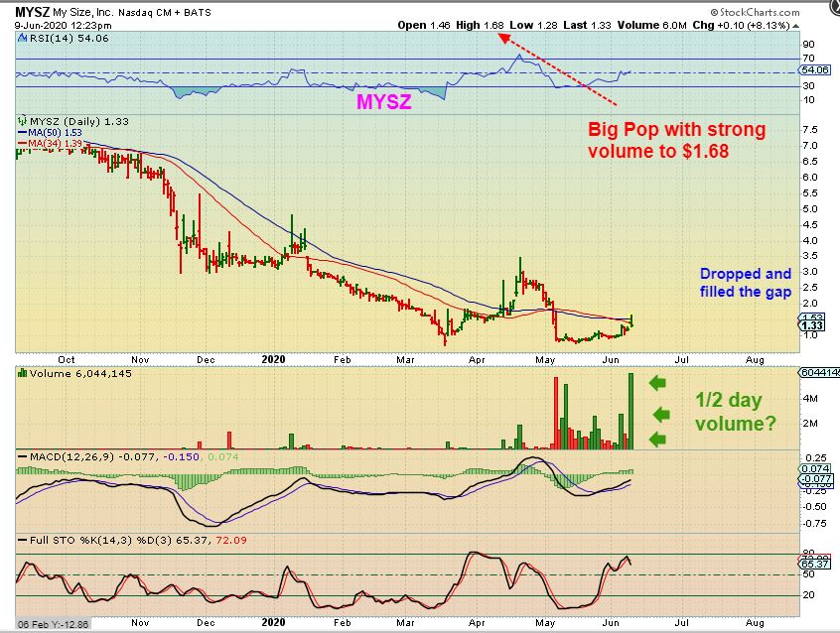Click the Aug label under the price chart
840x633 pixels.
[755, 360]
